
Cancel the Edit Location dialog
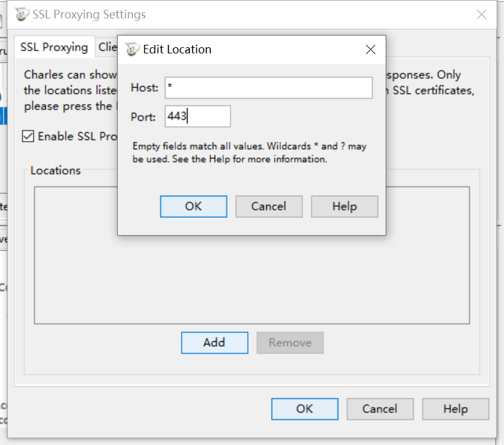269,206
